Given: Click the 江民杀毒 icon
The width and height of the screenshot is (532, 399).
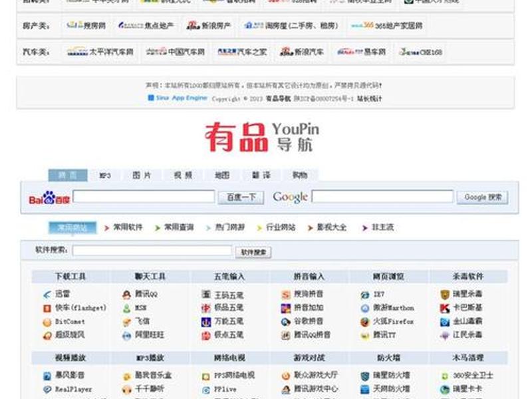Looking at the screenshot, I should pyautogui.click(x=445, y=336).
